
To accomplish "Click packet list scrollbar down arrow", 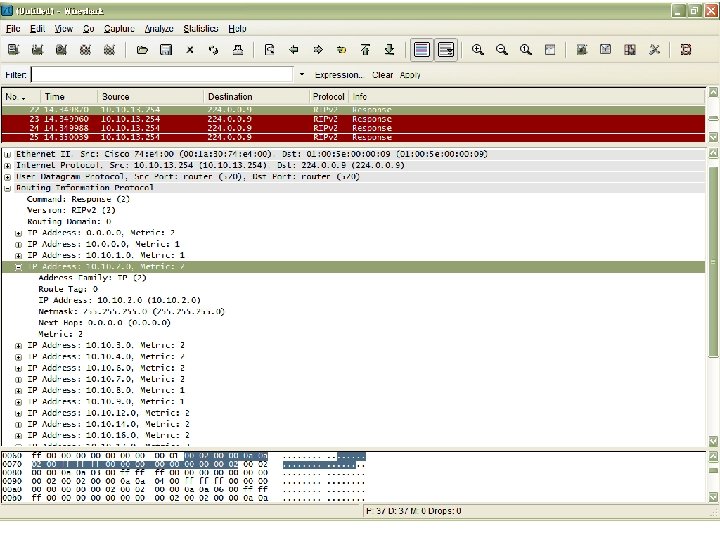I will (x=713, y=137).
